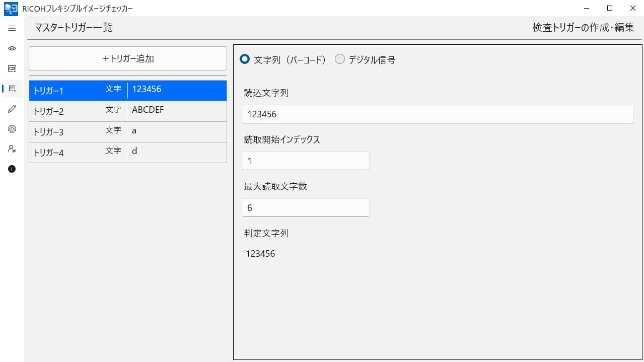
Task: Open settings via the gear icon
Action: 12,129
